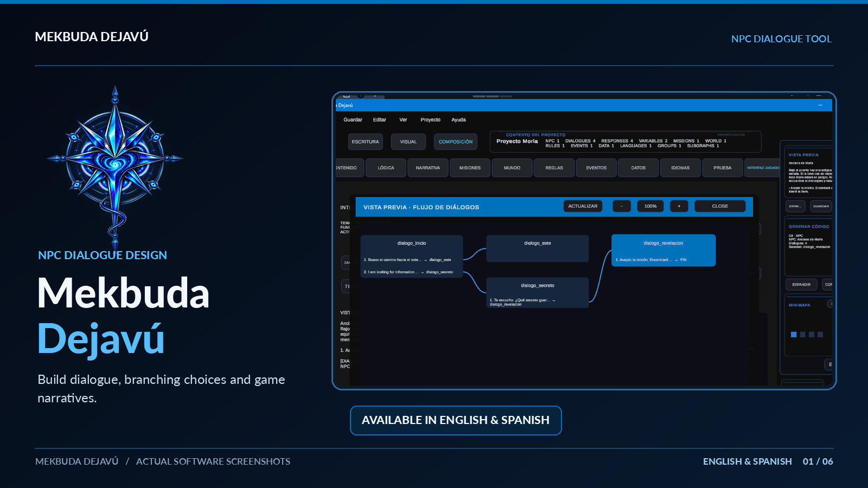This screenshot has height=488, width=868.
Task: Open the REGLAS tab
Action: tap(554, 168)
